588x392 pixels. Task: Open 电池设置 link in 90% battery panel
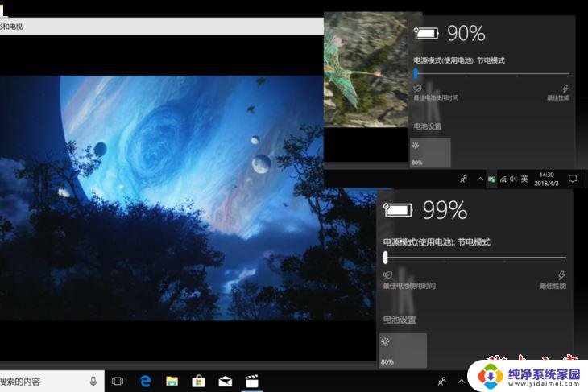(x=427, y=126)
